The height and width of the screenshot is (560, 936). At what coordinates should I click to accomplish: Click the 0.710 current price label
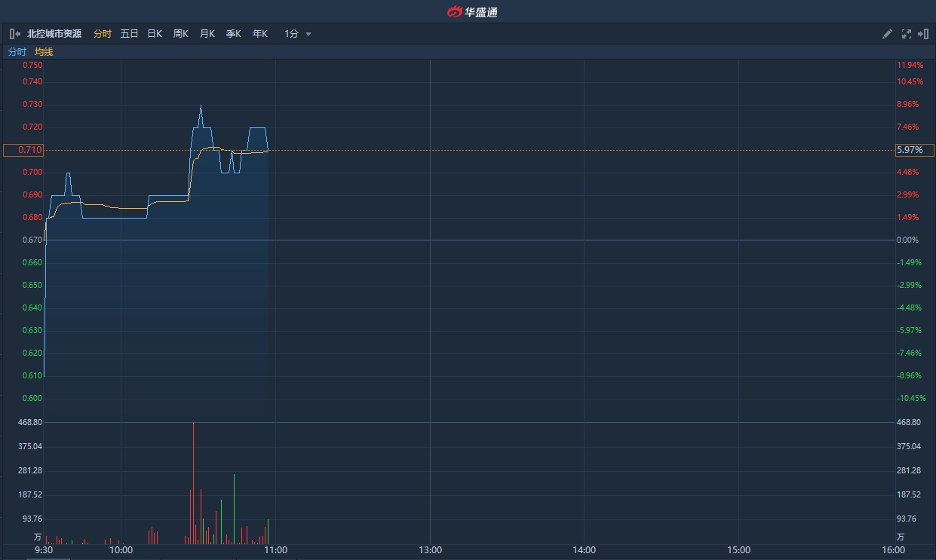point(23,150)
